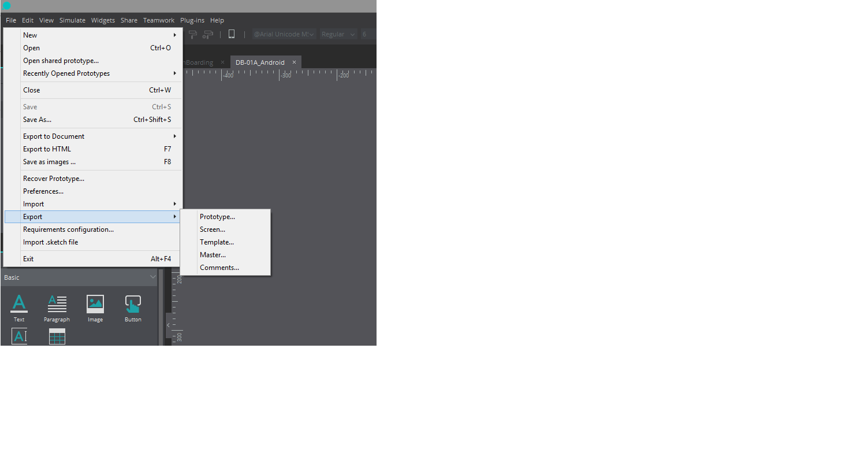Choose the Button widget

(133, 307)
